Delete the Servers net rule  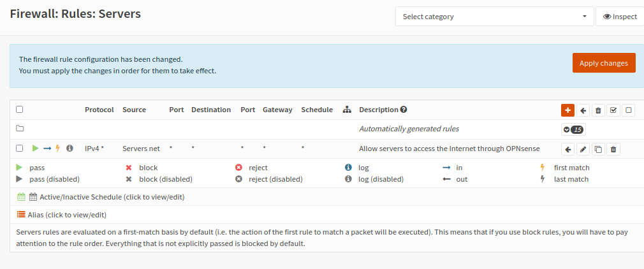point(613,149)
